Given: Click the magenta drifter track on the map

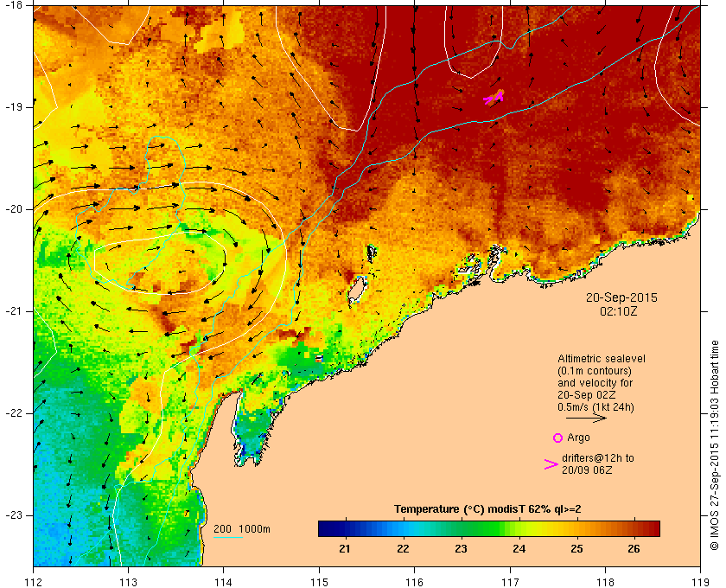Looking at the screenshot, I should (x=494, y=98).
